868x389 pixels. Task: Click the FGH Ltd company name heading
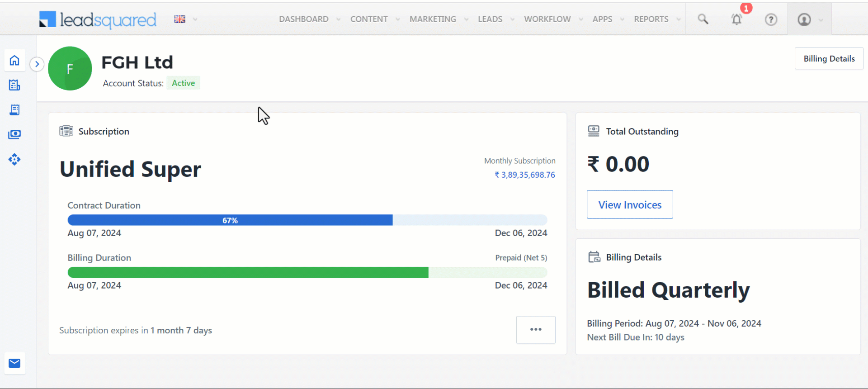pos(137,62)
